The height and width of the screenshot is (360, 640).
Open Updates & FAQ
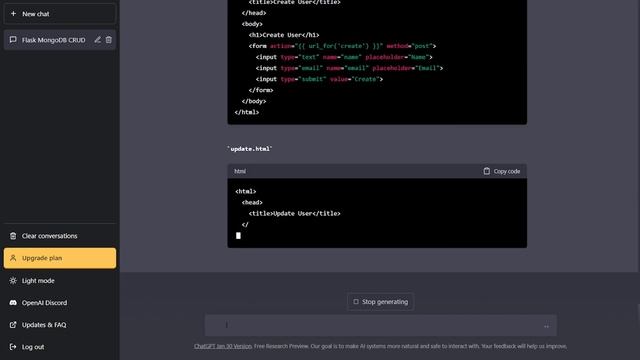pyautogui.click(x=60, y=325)
